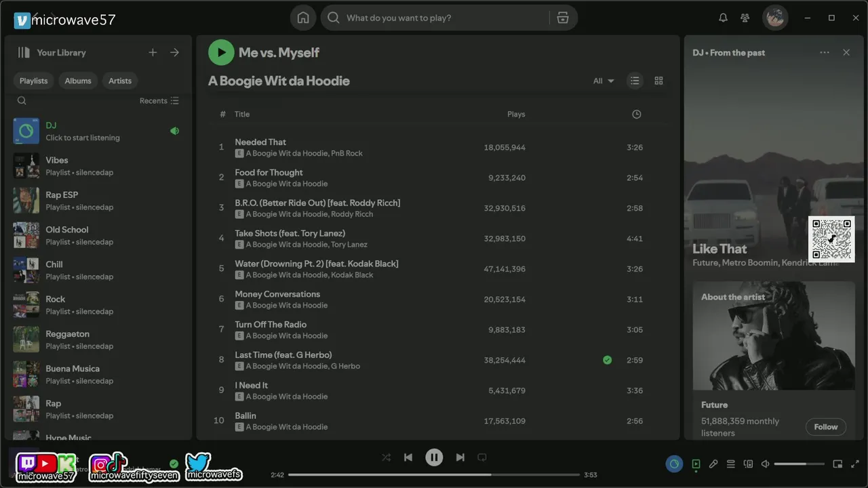Image resolution: width=868 pixels, height=488 pixels.
Task: Pause the current song
Action: 434,457
